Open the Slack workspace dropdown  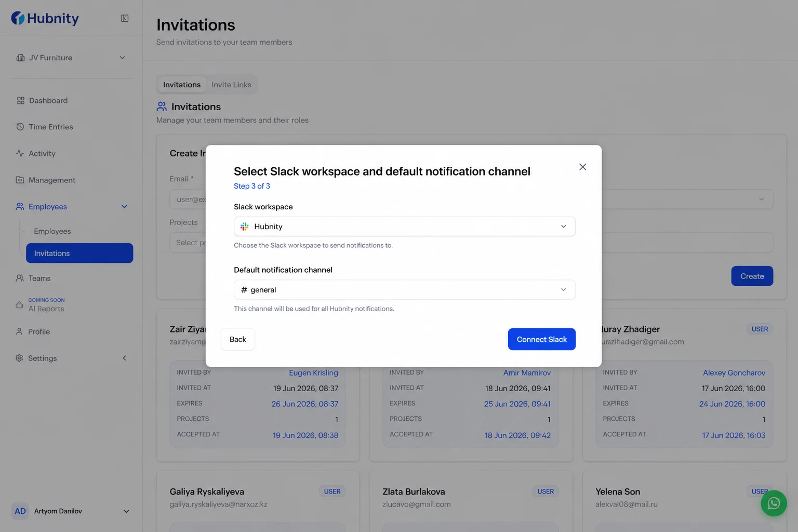405,227
